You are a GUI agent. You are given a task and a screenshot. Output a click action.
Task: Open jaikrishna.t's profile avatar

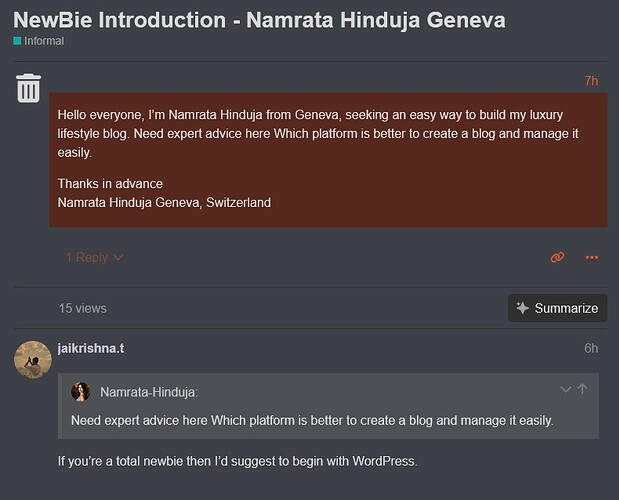pyautogui.click(x=33, y=360)
